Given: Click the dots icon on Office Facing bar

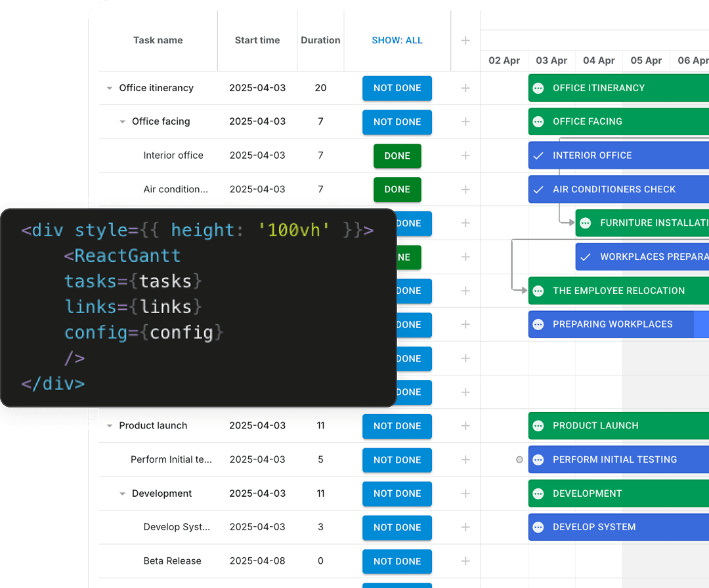Looking at the screenshot, I should point(538,121).
